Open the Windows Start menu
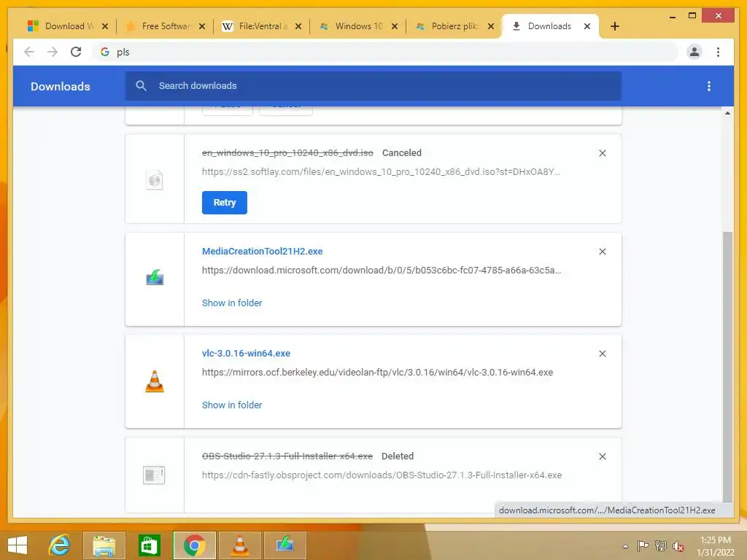 point(18,545)
